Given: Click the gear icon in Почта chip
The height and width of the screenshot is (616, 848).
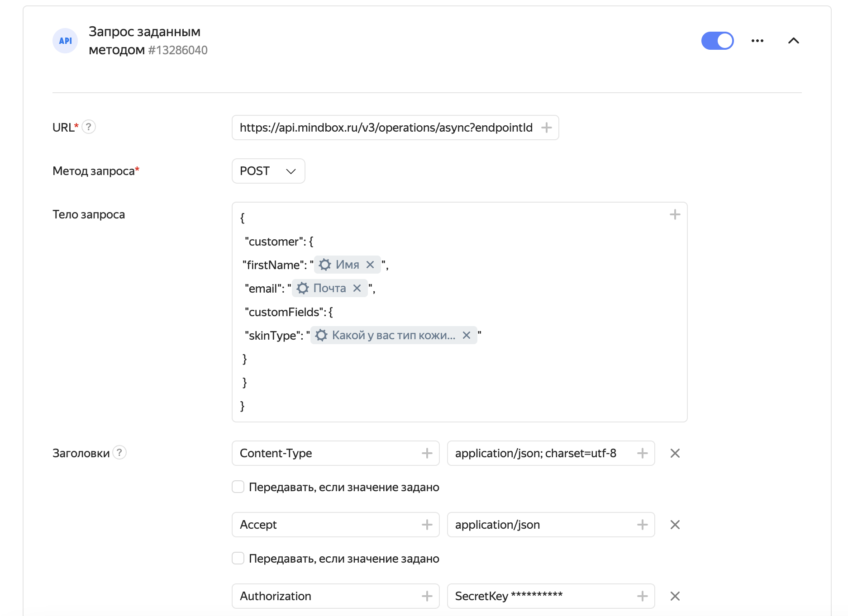Looking at the screenshot, I should pos(303,288).
